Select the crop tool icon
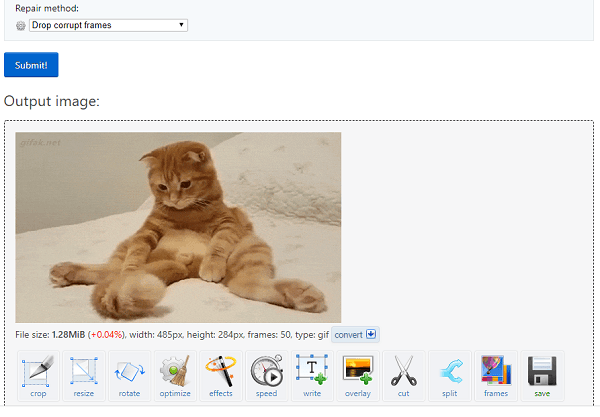The height and width of the screenshot is (417, 600). (38, 376)
